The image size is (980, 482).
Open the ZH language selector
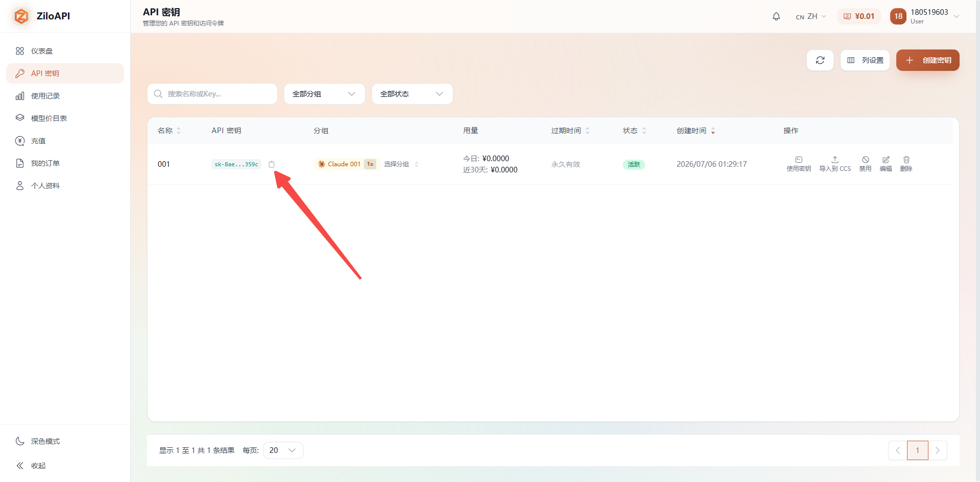pyautogui.click(x=811, y=16)
